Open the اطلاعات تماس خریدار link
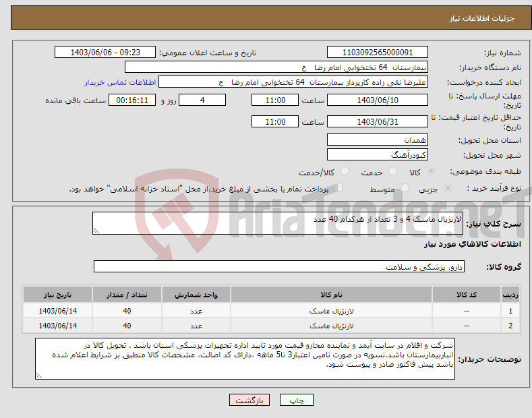Image resolution: width=532 pixels, height=418 pixels. coord(120,82)
